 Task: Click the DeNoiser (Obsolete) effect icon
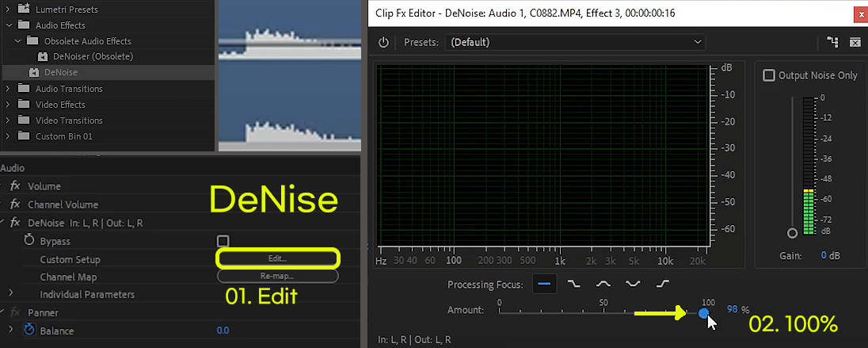(x=43, y=56)
